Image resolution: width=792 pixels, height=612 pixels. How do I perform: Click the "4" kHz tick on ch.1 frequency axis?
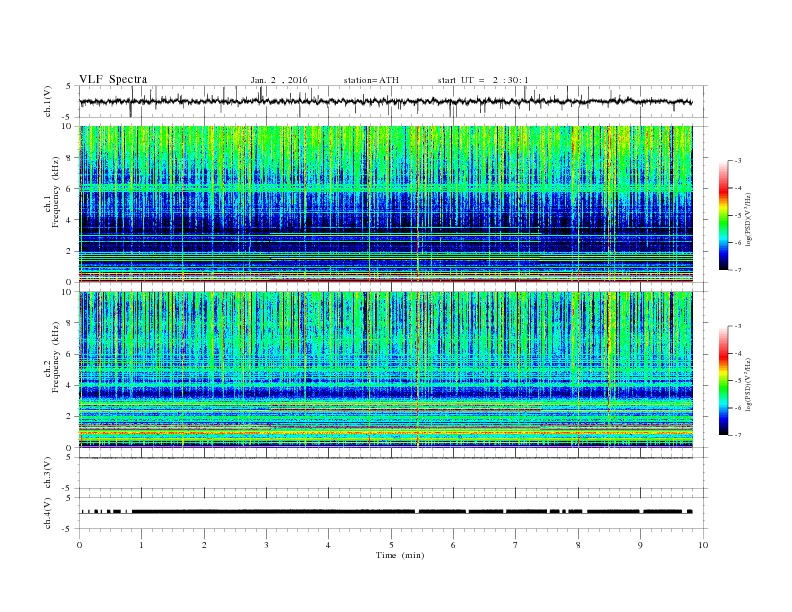pyautogui.click(x=69, y=220)
